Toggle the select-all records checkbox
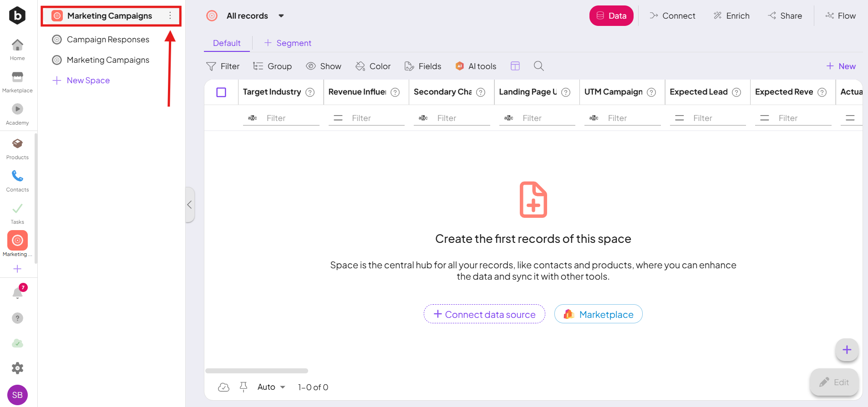 pyautogui.click(x=221, y=92)
